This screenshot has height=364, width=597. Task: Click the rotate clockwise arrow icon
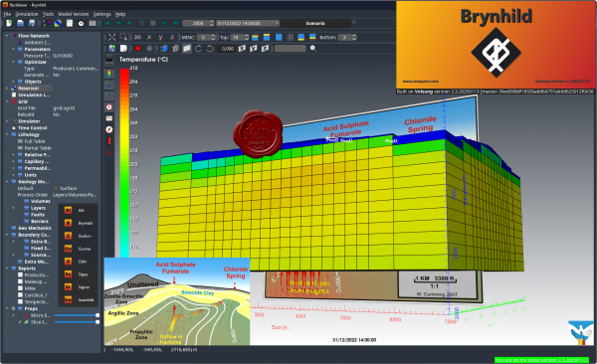(x=198, y=49)
